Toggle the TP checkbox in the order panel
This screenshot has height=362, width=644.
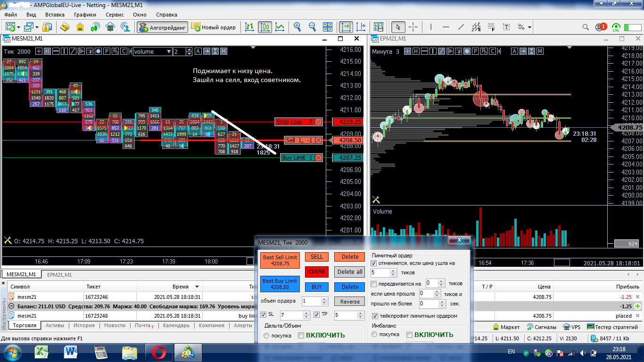point(317,314)
